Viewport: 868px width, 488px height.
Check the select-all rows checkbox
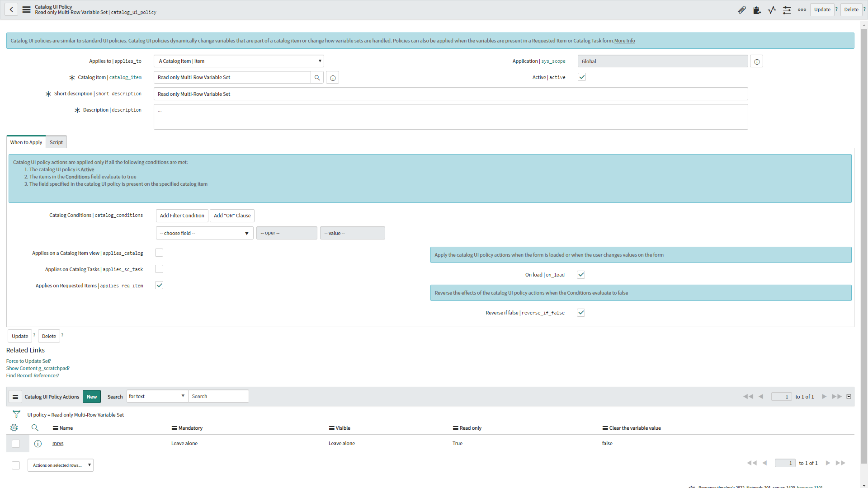click(16, 465)
